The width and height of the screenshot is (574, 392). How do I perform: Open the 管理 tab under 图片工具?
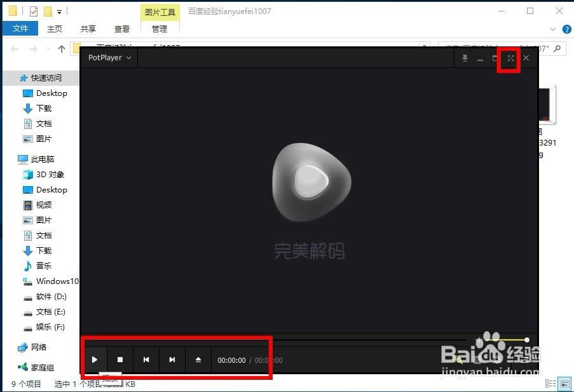[159, 29]
